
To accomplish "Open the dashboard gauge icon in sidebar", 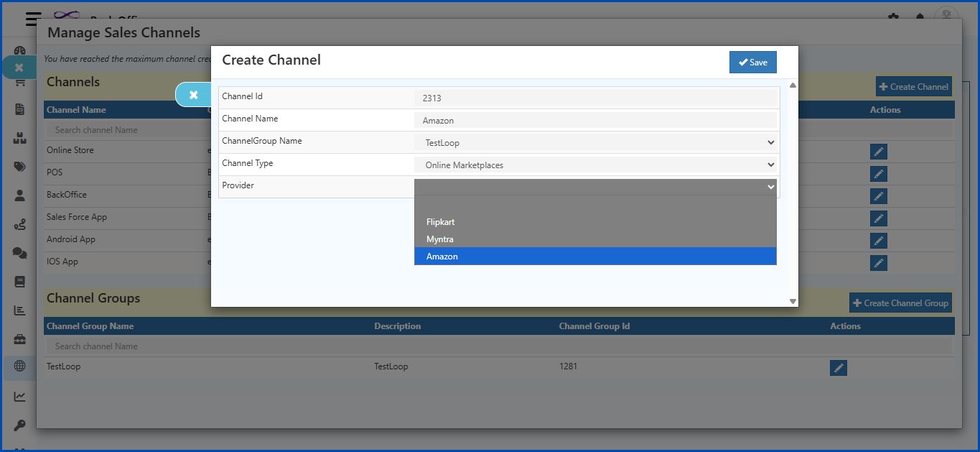I will pos(19,50).
